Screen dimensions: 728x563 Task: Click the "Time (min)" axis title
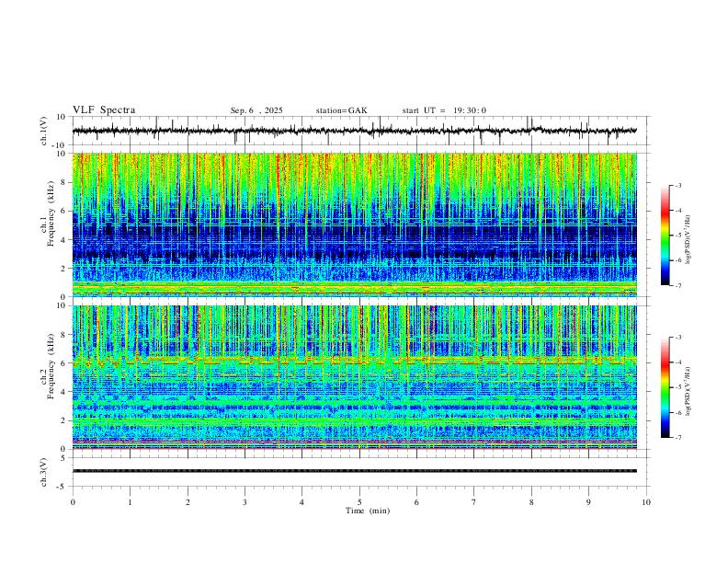click(x=368, y=511)
